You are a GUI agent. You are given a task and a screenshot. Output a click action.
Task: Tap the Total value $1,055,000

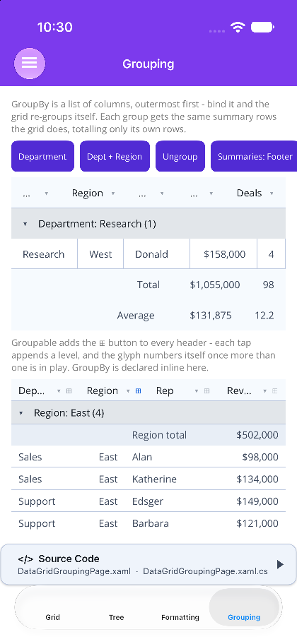215,285
